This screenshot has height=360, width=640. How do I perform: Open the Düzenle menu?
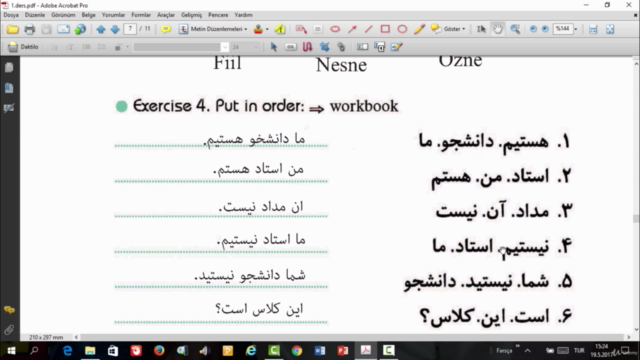point(35,15)
